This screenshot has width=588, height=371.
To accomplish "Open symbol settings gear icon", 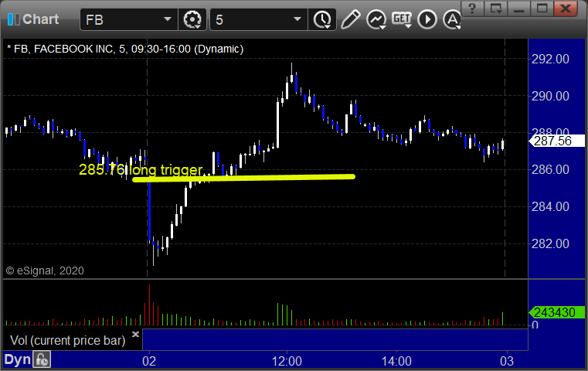I will point(192,19).
